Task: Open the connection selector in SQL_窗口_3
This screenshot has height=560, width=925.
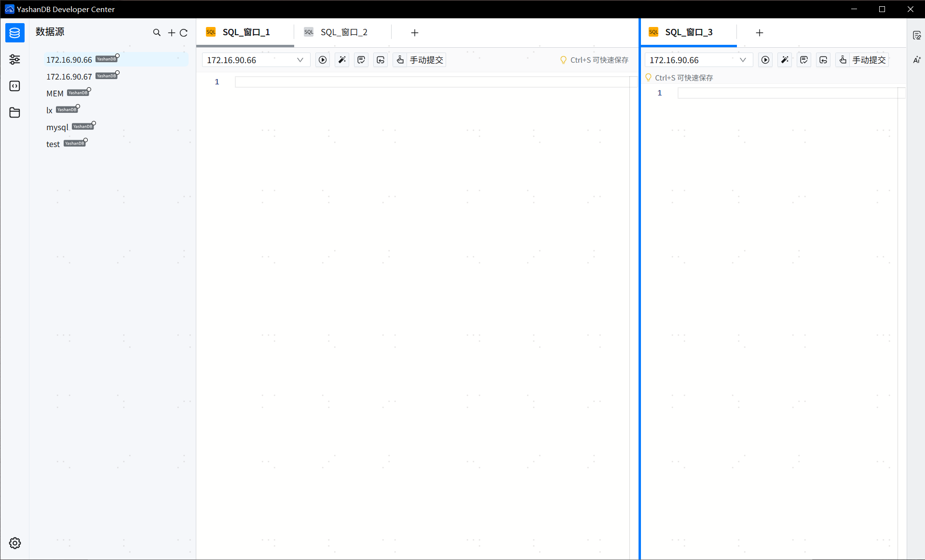Action: [x=698, y=60]
